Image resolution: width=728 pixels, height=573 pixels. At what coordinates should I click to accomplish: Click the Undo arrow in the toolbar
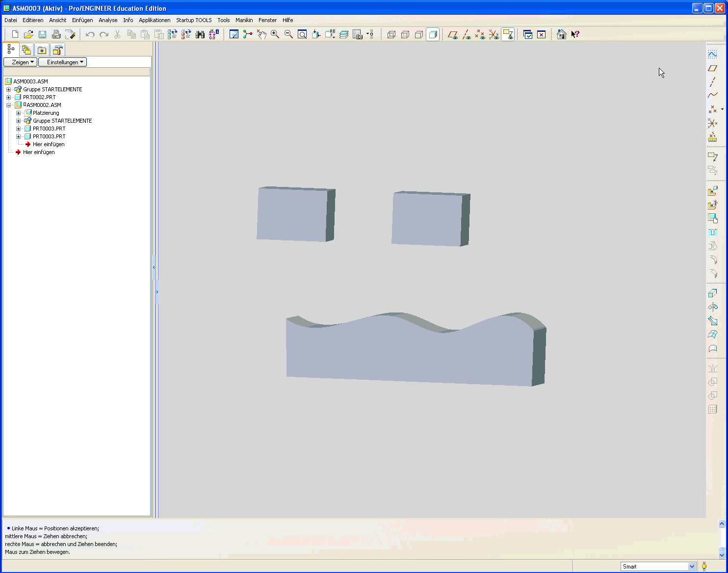point(90,34)
